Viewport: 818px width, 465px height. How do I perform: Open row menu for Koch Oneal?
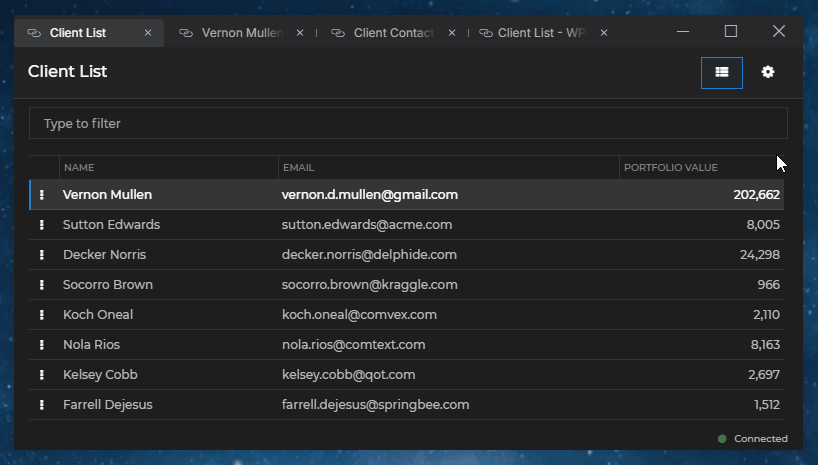(42, 315)
